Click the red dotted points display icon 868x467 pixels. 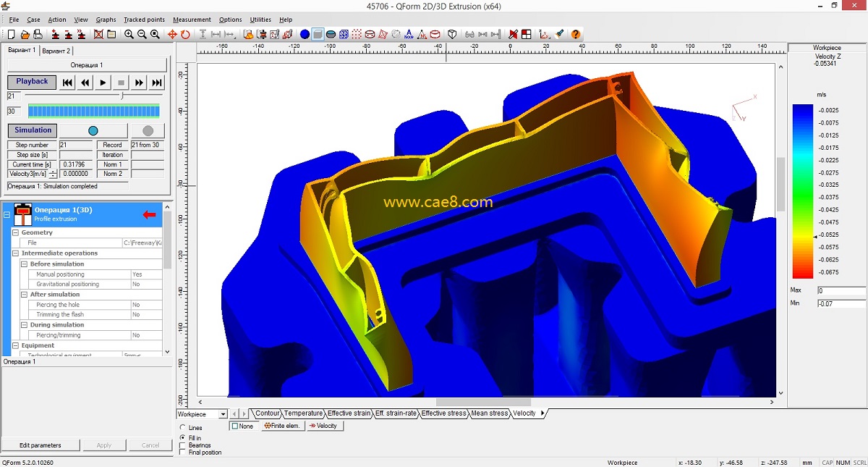pyautogui.click(x=357, y=34)
